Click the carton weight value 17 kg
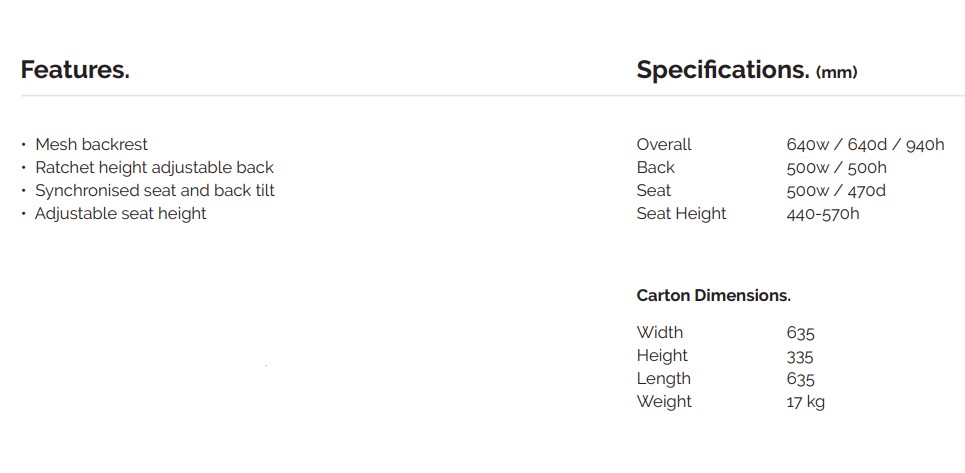The height and width of the screenshot is (473, 965). click(x=806, y=402)
